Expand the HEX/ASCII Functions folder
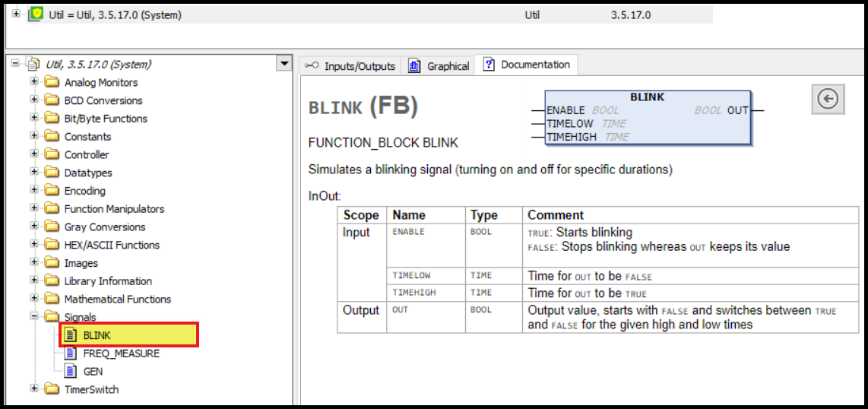Viewport: 868px width, 409px height. click(x=34, y=245)
